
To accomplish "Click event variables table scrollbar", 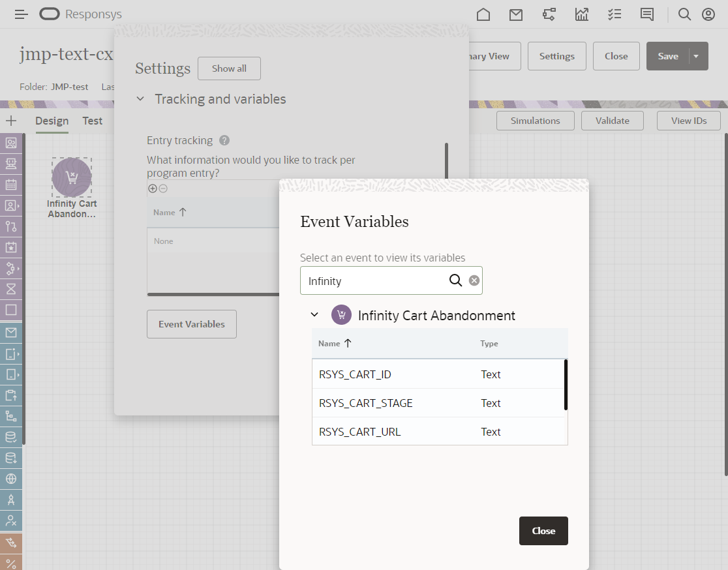I will click(x=566, y=385).
